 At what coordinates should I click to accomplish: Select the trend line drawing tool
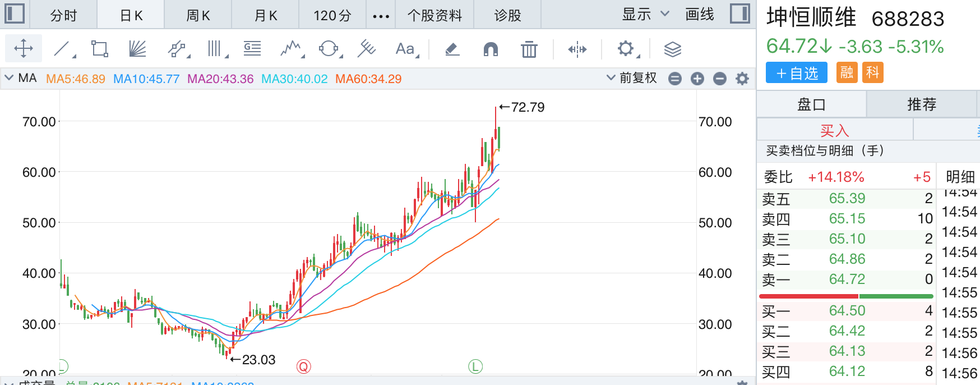[x=62, y=49]
